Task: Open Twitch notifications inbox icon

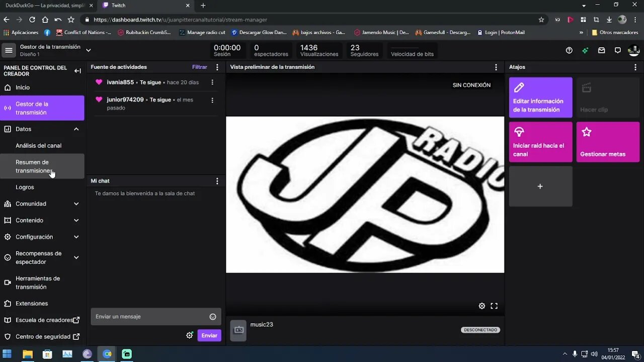Action: (x=601, y=50)
